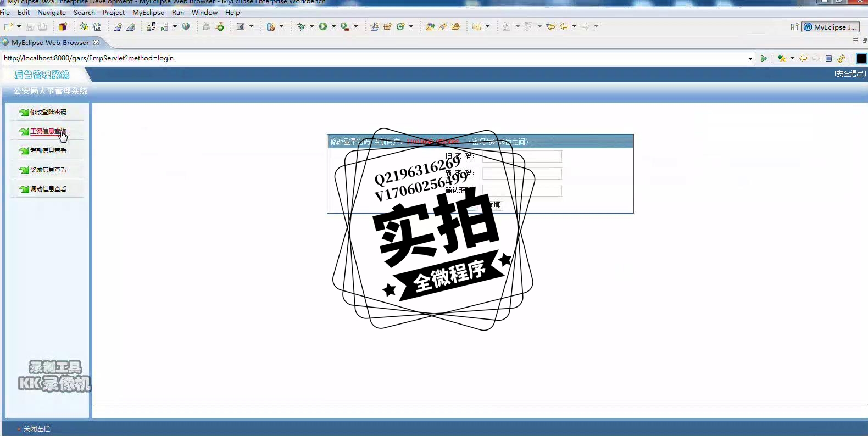This screenshot has height=436, width=868.
Task: Open the 奖励信息查看 sidebar link
Action: 48,170
